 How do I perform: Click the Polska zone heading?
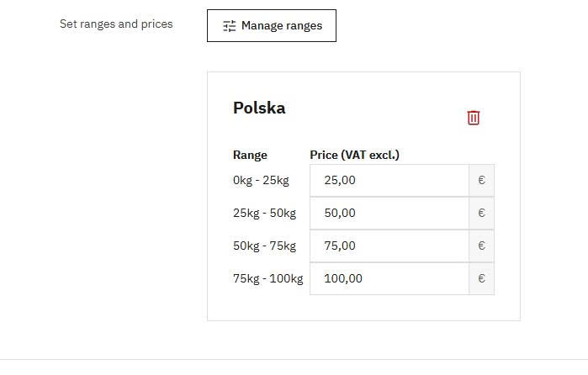(259, 108)
